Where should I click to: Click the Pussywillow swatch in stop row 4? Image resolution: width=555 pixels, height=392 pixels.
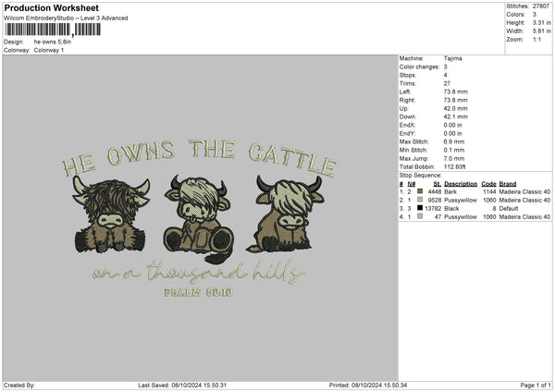[x=420, y=216]
